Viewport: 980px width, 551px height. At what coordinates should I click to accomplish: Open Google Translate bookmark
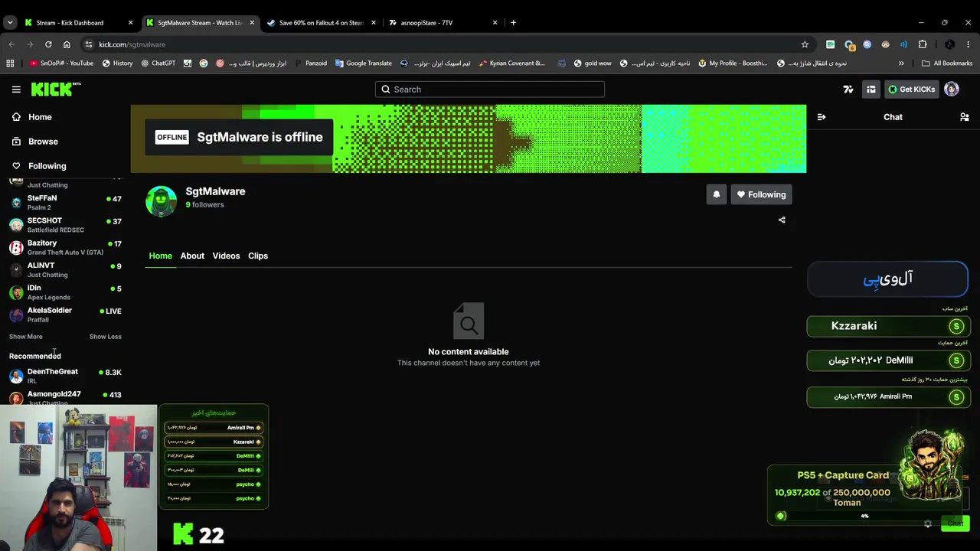[x=364, y=64]
